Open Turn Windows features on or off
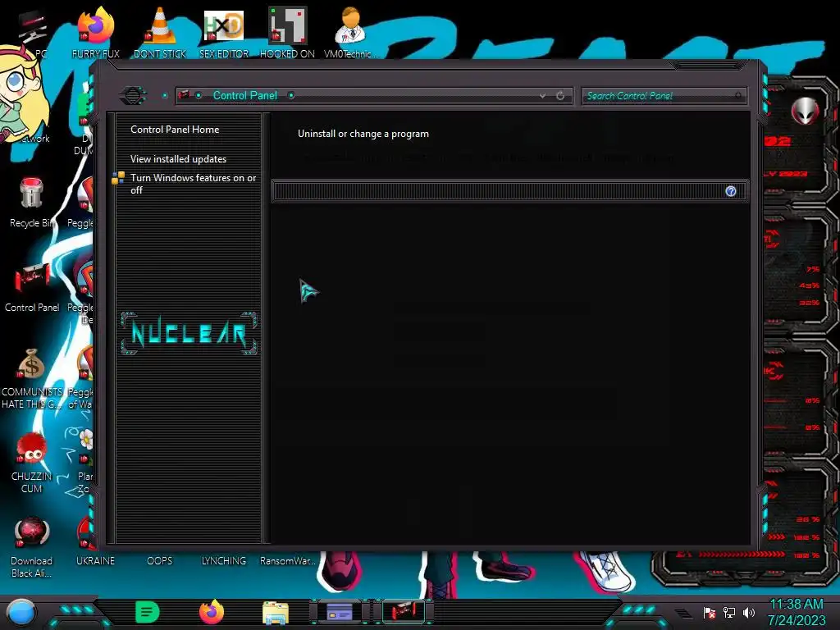The width and height of the screenshot is (840, 630). pos(194,184)
